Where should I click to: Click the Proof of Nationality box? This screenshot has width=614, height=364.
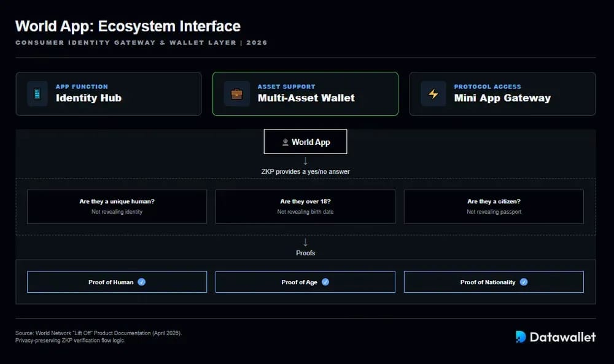(494, 282)
